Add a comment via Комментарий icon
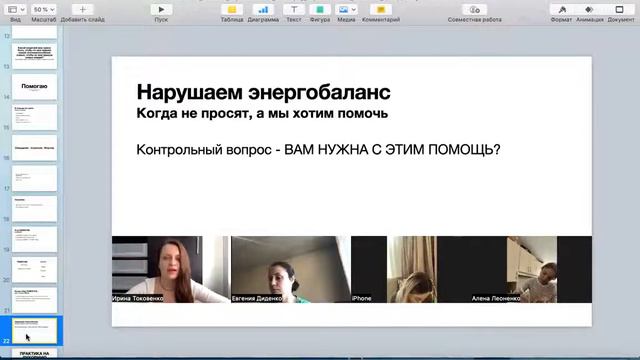Screen dimensions: 640x360 [381, 9]
